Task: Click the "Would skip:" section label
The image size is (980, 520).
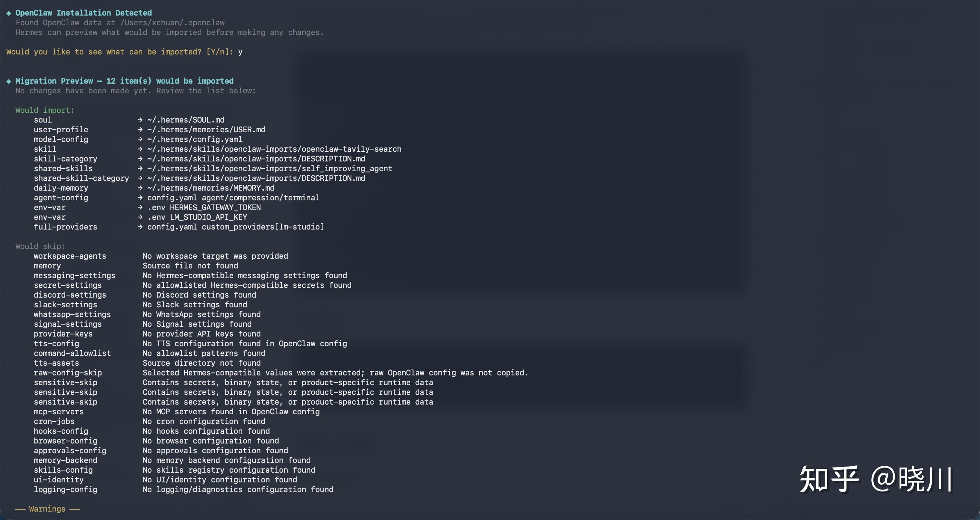Action: 40,246
